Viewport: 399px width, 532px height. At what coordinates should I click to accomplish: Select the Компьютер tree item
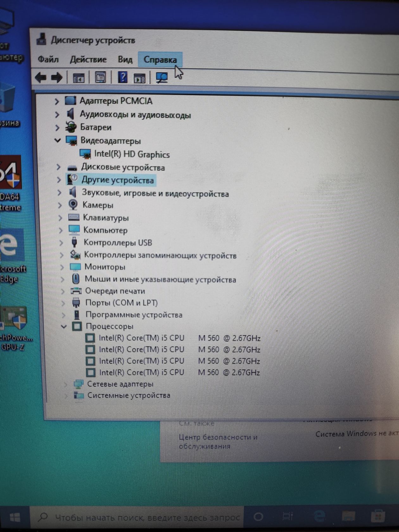105,230
